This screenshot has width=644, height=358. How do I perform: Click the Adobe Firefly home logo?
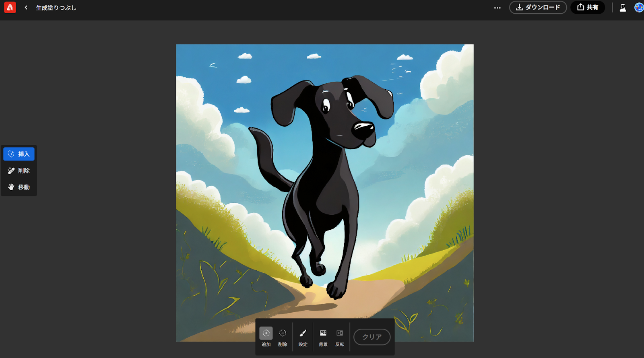pyautogui.click(x=10, y=7)
